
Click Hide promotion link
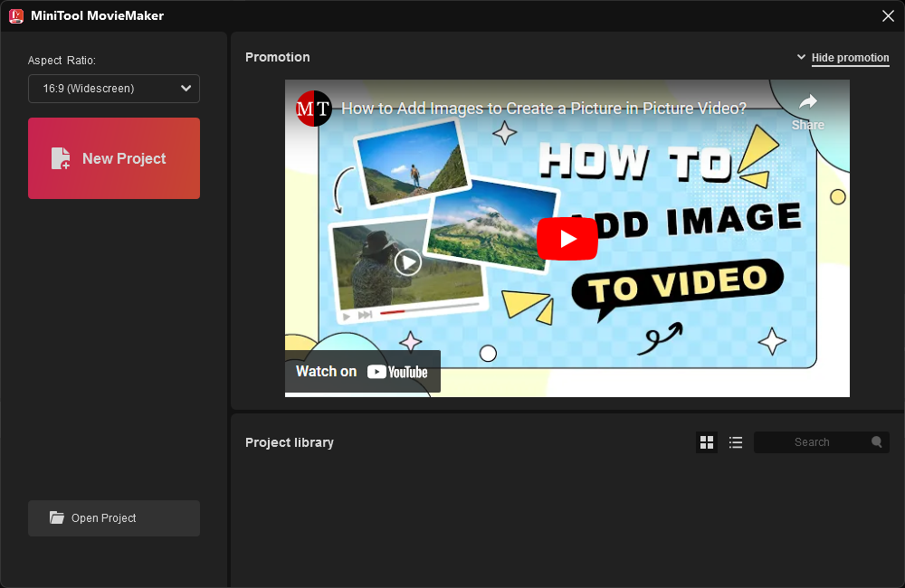tap(850, 58)
